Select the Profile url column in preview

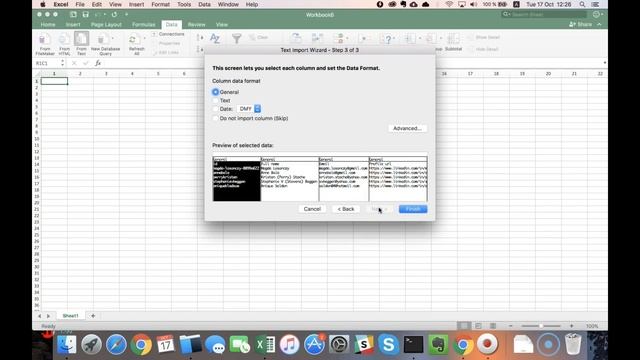coord(398,178)
